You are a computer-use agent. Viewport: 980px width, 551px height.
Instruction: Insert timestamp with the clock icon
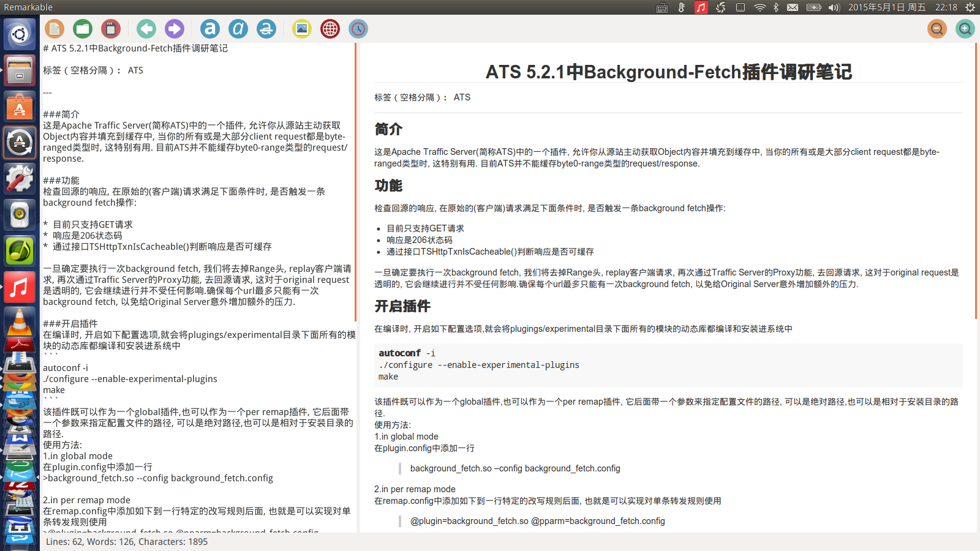pyautogui.click(x=358, y=29)
